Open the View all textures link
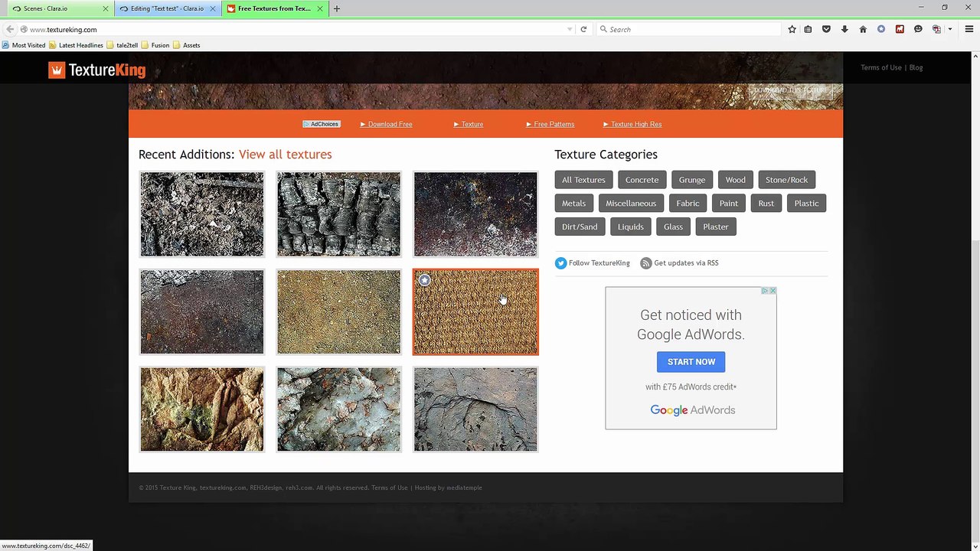 tap(285, 155)
